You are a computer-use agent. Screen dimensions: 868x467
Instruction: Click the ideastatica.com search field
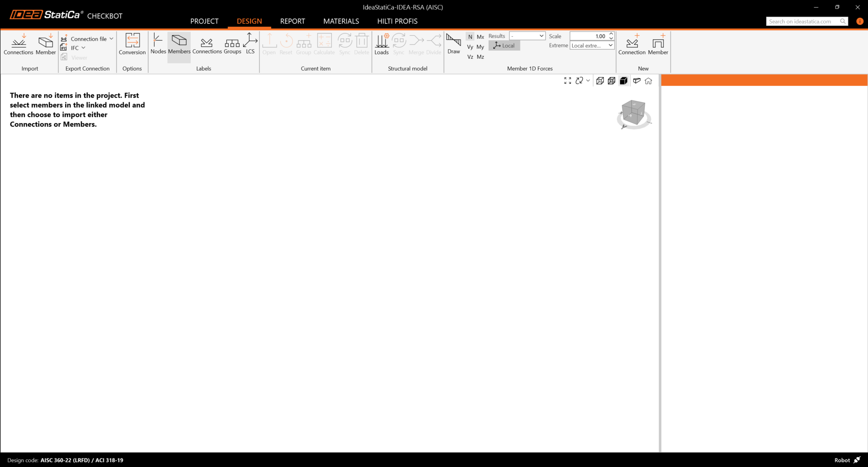[802, 21]
